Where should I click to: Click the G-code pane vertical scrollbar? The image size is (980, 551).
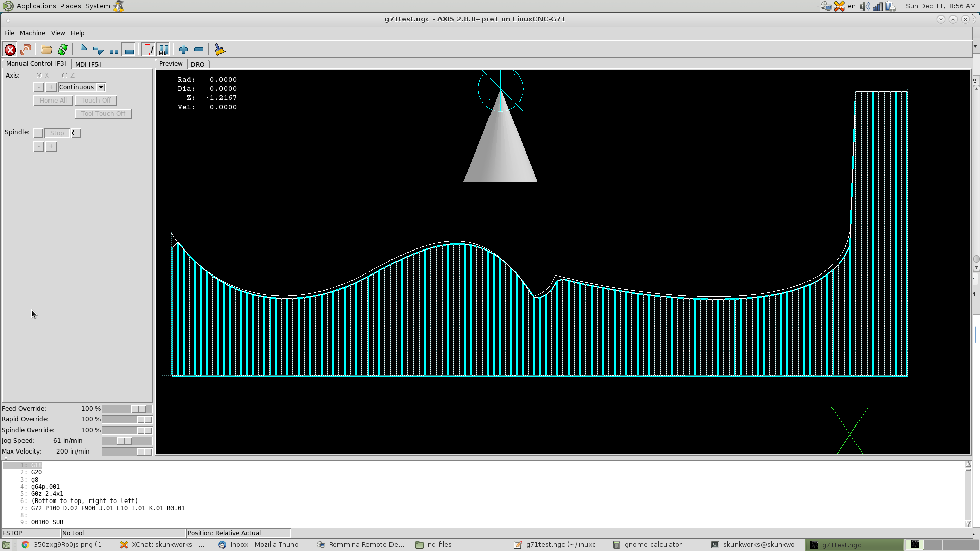(x=968, y=494)
